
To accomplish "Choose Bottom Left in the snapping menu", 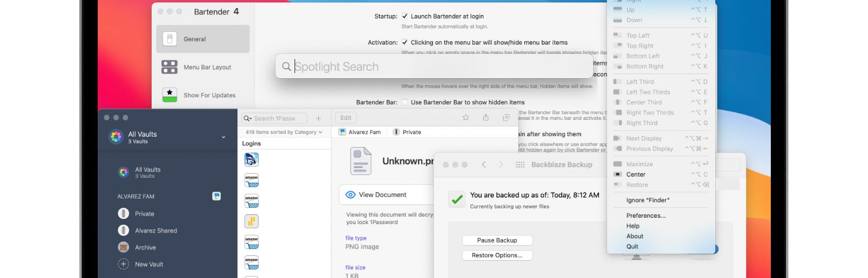I will (661, 56).
